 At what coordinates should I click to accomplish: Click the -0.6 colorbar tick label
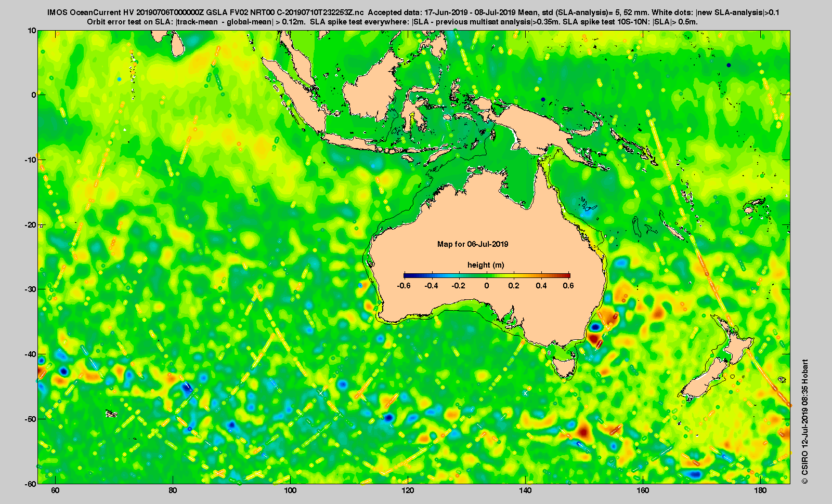pyautogui.click(x=404, y=286)
